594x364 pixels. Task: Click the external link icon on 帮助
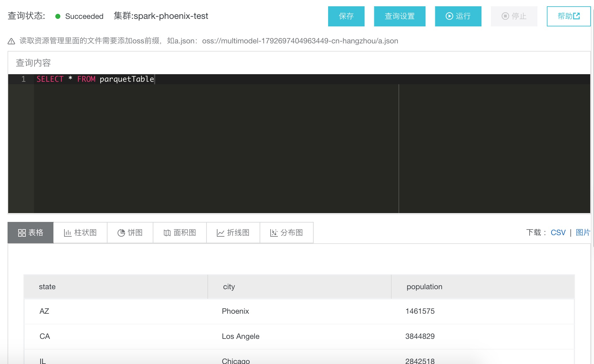[x=577, y=16]
